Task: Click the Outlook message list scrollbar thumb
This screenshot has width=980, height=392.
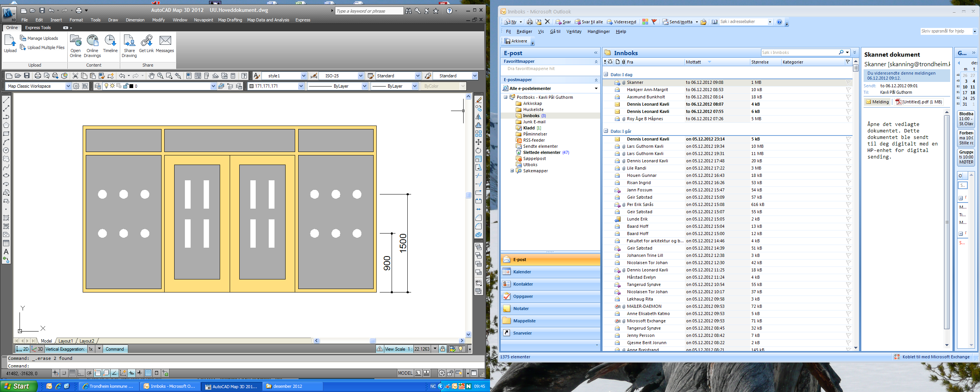Action: pyautogui.click(x=856, y=68)
